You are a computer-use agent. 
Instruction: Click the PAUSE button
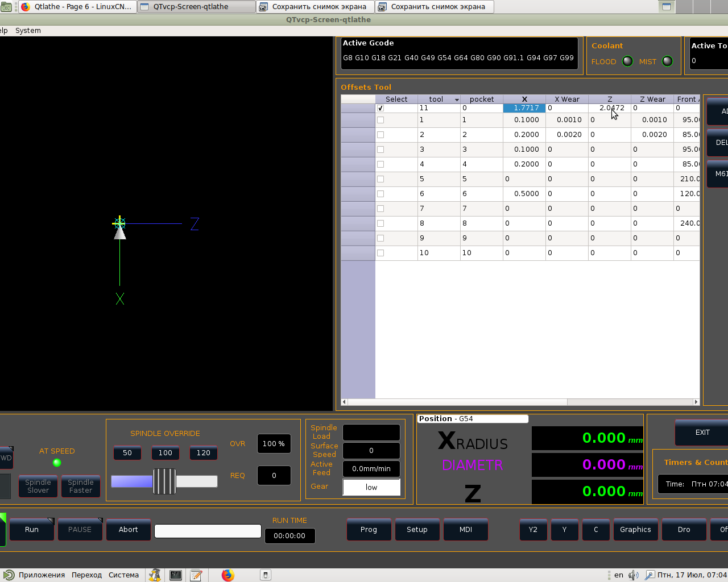click(x=80, y=530)
